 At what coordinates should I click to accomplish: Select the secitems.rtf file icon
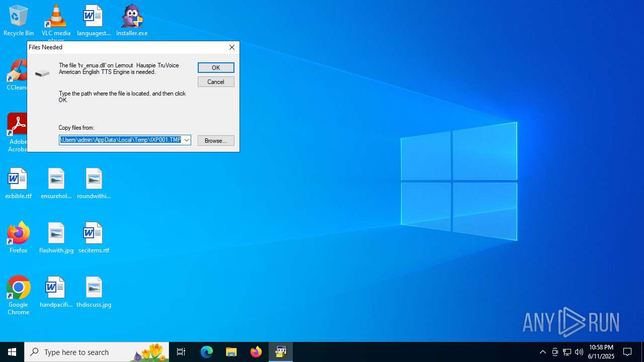coord(94,237)
